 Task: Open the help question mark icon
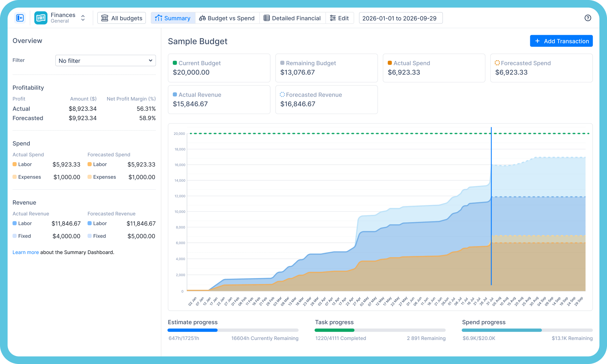[x=588, y=18]
